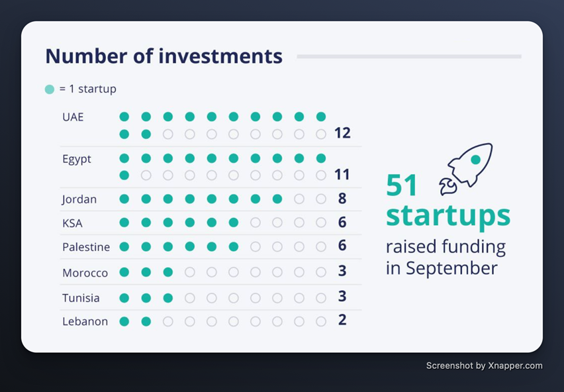Click the third filled dot in Morocco row
Image resolution: width=564 pixels, height=392 pixels.
point(168,272)
